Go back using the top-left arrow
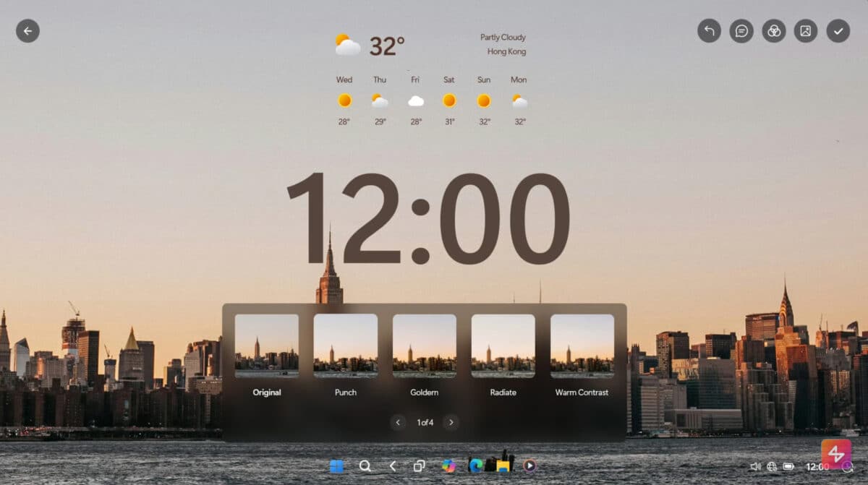The height and width of the screenshot is (485, 868). (x=27, y=31)
